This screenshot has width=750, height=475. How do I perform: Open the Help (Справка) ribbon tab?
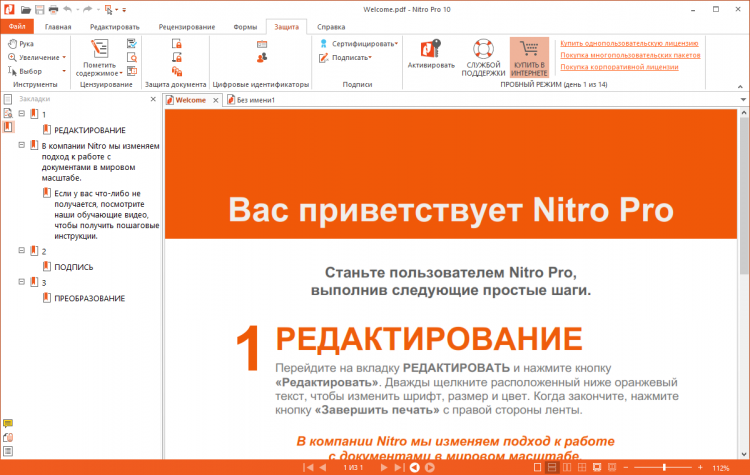pos(331,27)
